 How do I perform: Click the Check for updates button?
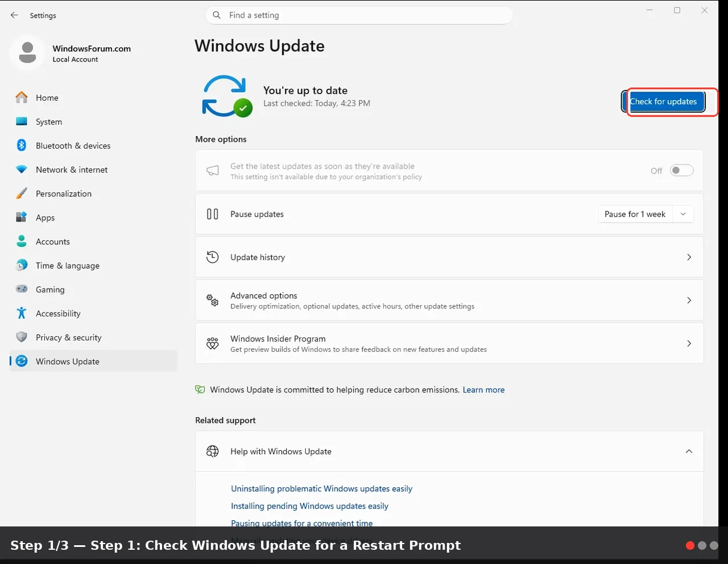663,102
